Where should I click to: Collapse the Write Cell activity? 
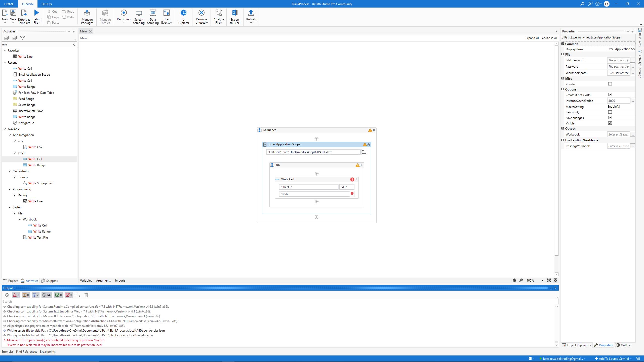[356, 179]
